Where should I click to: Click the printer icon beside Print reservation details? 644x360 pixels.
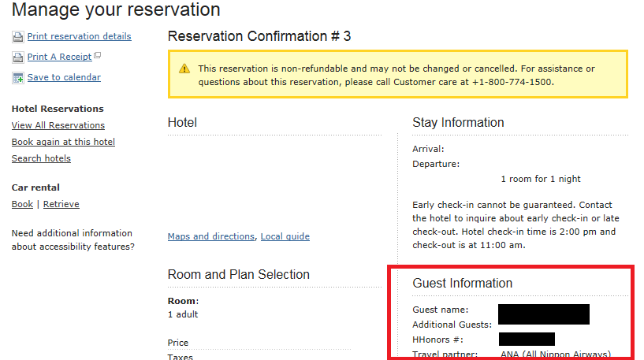point(18,37)
